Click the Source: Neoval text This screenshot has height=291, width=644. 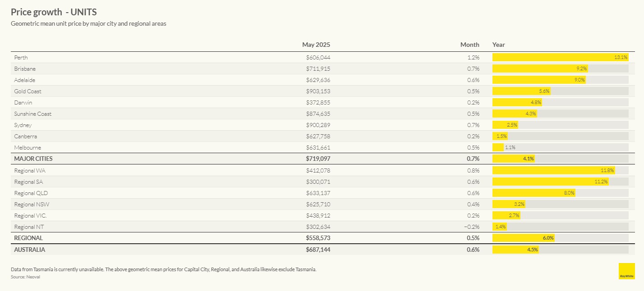click(x=25, y=277)
